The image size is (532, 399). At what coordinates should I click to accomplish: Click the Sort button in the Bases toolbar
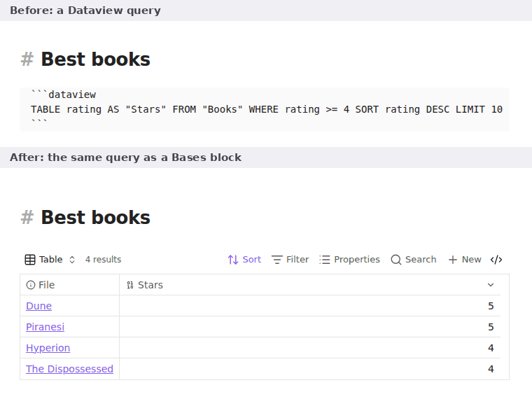coord(244,260)
